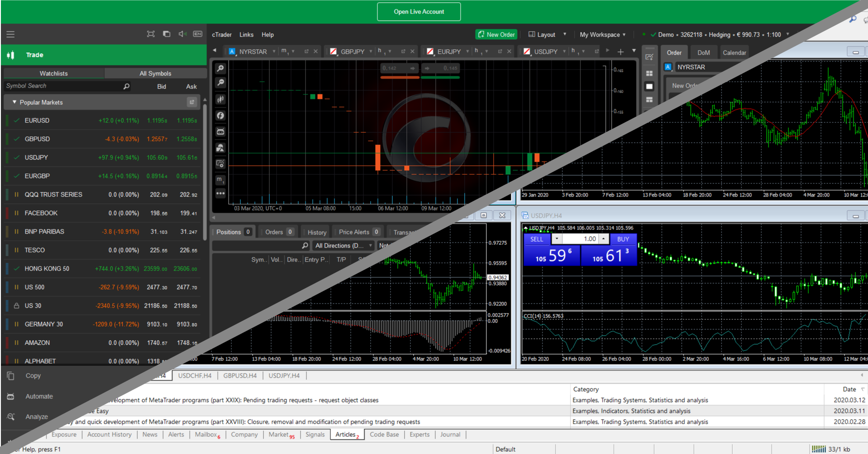Open the Price Alerts tab
Screen dimensions: 868x454
(359, 232)
